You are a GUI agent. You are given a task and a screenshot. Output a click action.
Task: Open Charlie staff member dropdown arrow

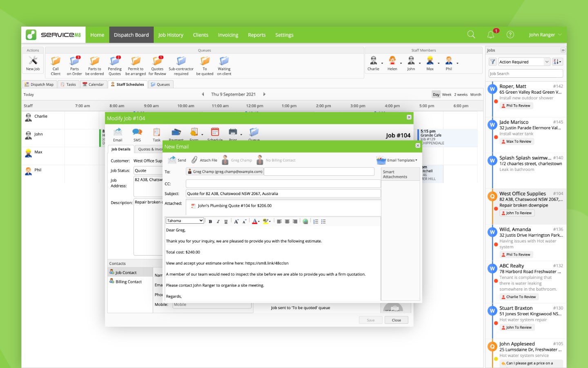click(382, 63)
